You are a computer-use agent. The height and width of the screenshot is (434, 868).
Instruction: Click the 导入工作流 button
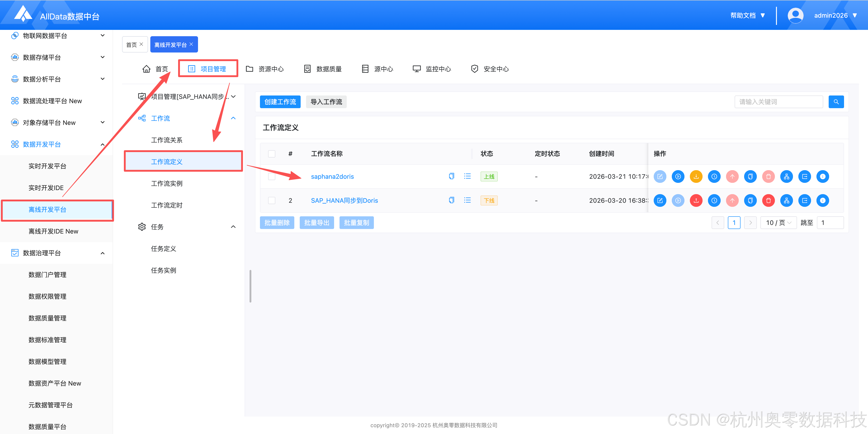(326, 102)
